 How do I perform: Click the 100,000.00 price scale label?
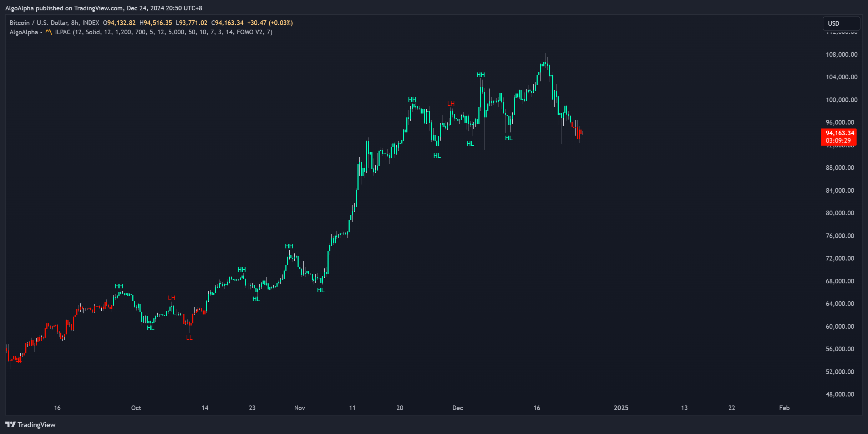(x=842, y=100)
